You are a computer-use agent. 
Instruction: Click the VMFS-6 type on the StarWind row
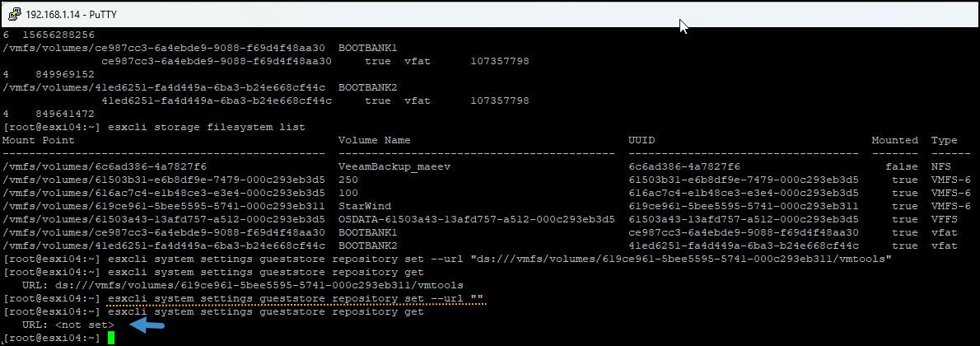click(951, 206)
